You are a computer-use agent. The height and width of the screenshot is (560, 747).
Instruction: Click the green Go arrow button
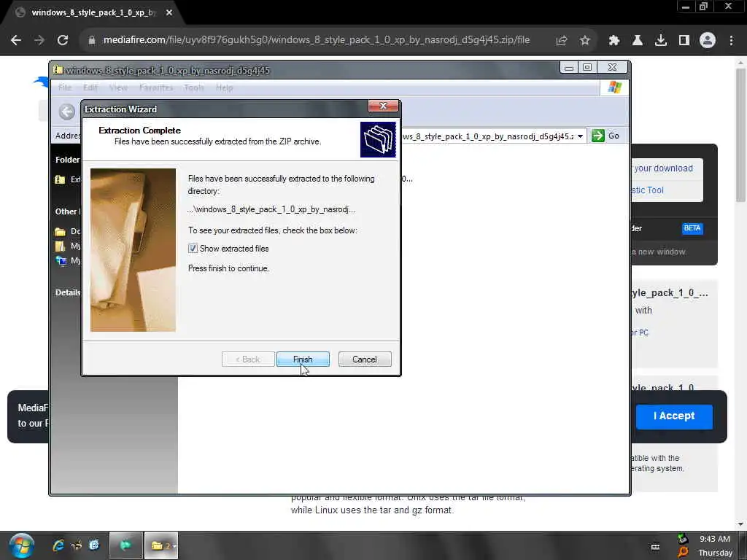pos(598,136)
